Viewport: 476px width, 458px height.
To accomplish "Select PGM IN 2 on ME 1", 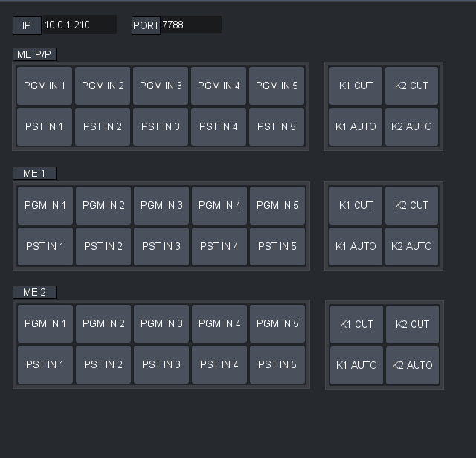I will coord(103,206).
